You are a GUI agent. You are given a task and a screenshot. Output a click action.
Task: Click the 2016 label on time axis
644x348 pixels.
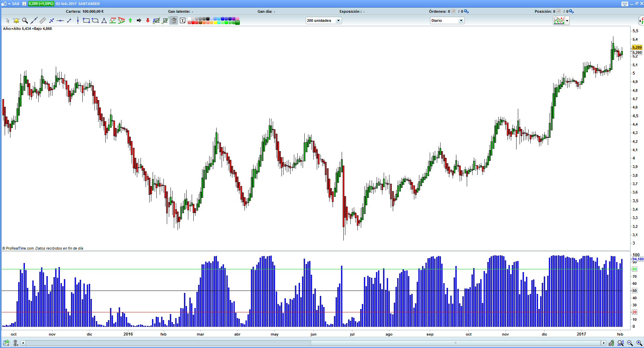coord(128,334)
